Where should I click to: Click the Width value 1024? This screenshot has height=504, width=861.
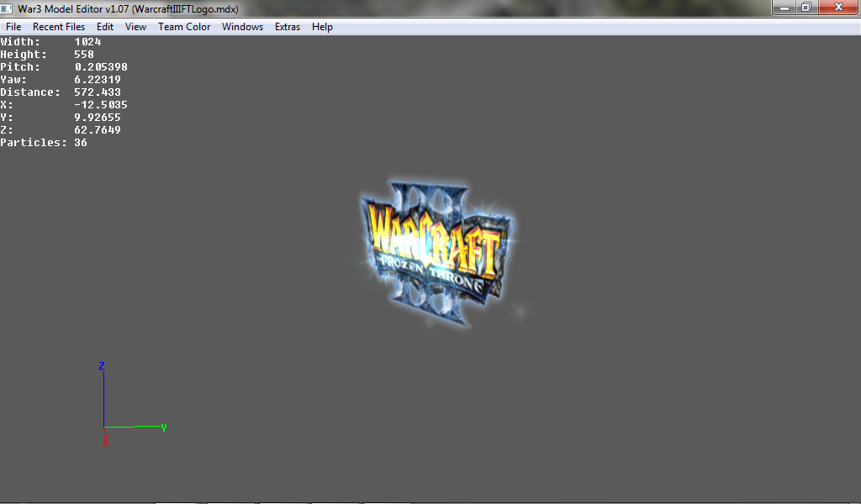click(87, 42)
